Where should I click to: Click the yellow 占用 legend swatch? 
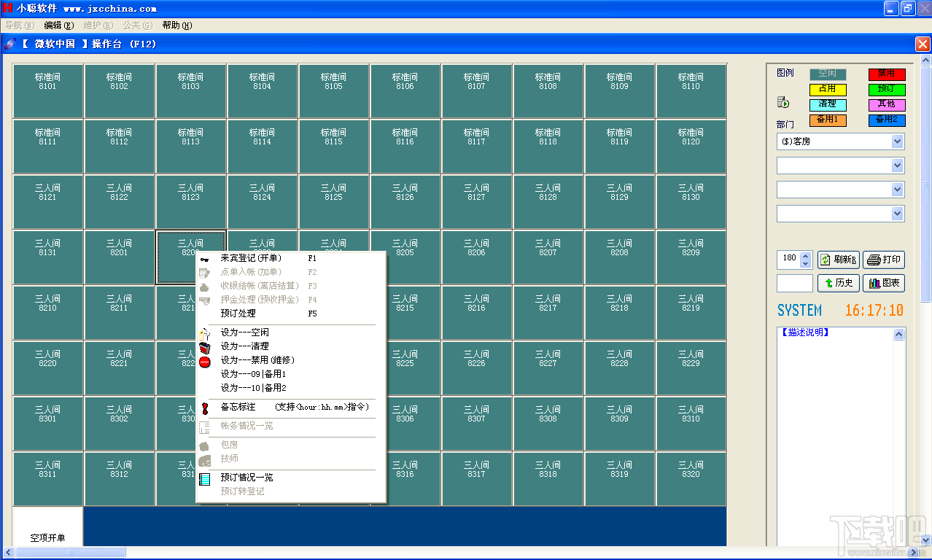tap(828, 90)
